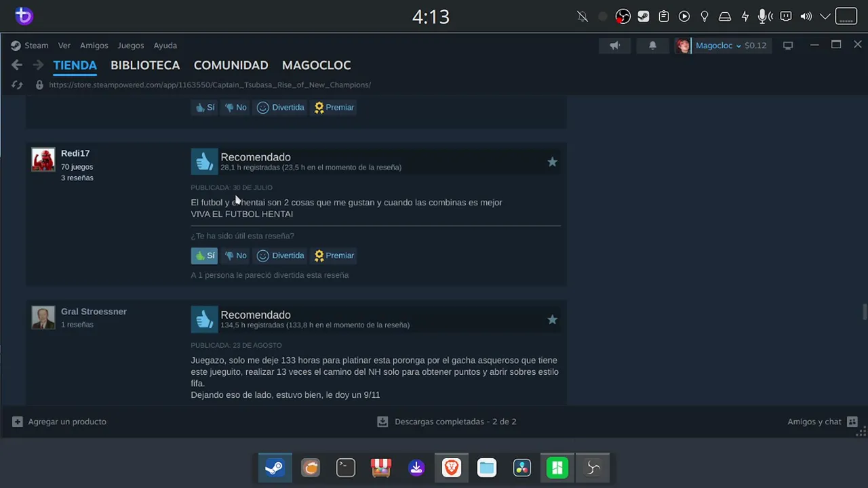Open the Amigos menu
Viewport: 868px width, 488px height.
coord(94,45)
